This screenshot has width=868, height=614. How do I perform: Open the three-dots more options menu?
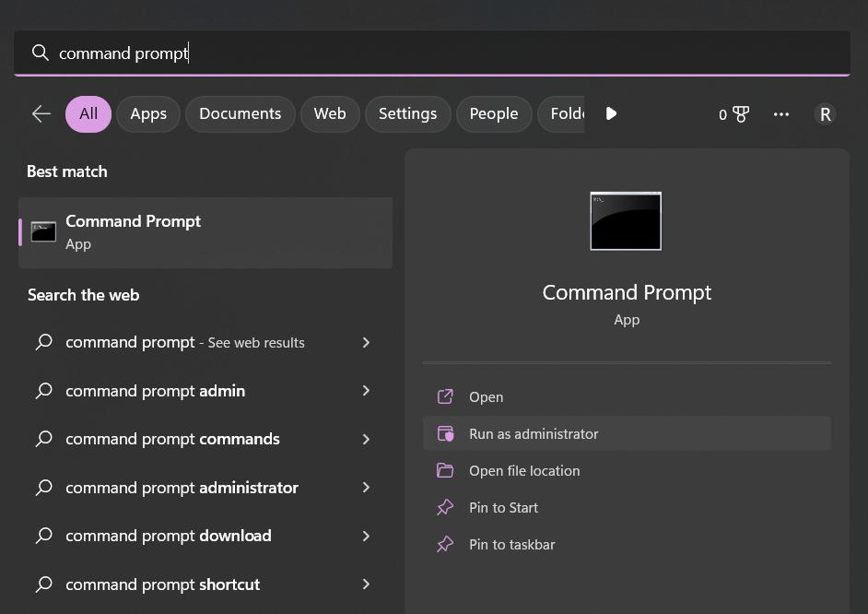pyautogui.click(x=781, y=114)
